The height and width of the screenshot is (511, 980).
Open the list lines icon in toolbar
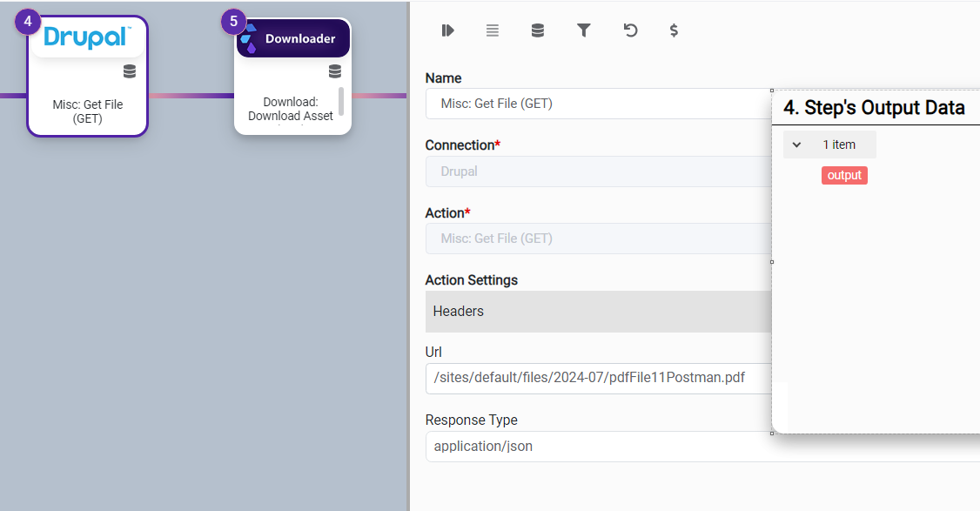(x=493, y=30)
